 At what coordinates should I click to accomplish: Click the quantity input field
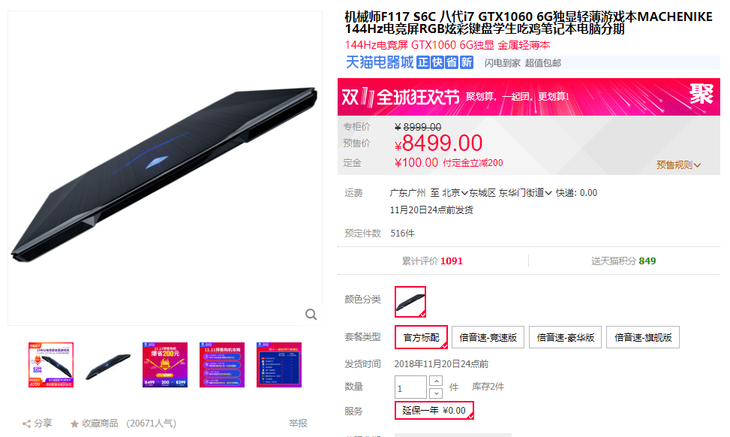410,388
